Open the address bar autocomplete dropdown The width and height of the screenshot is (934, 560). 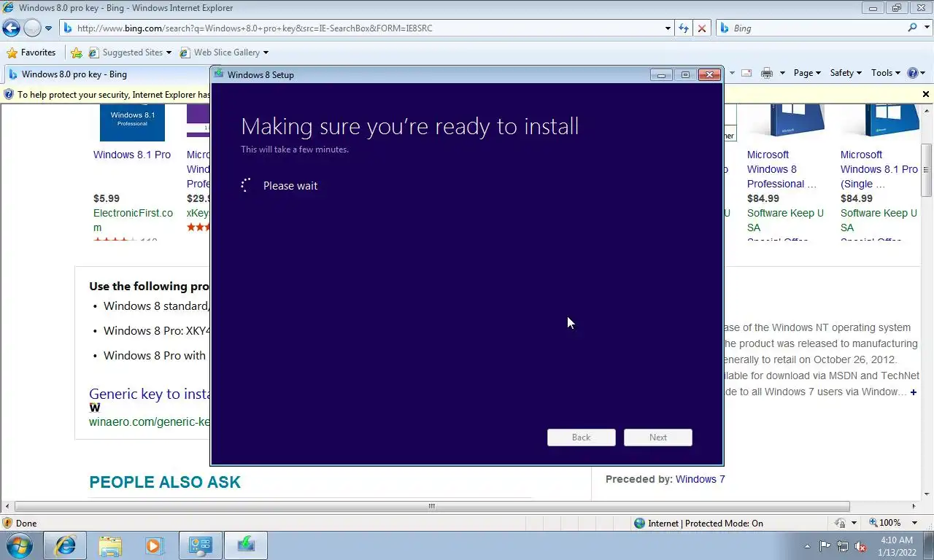[668, 28]
